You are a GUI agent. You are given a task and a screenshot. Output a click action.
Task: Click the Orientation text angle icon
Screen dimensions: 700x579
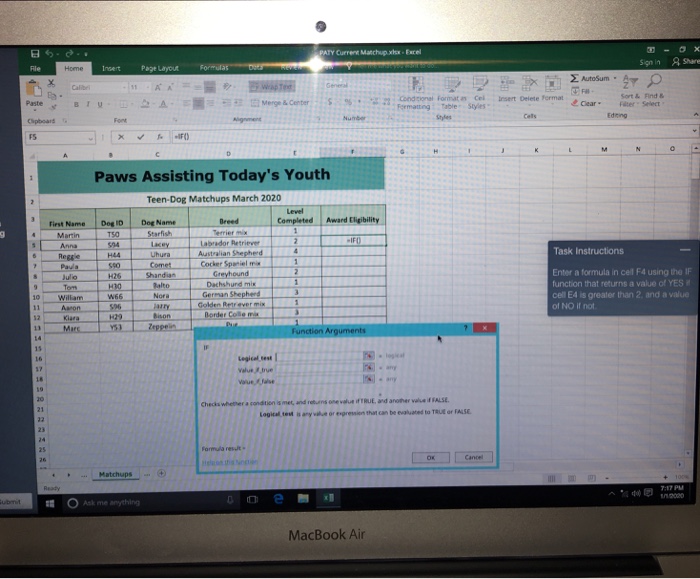tap(227, 86)
